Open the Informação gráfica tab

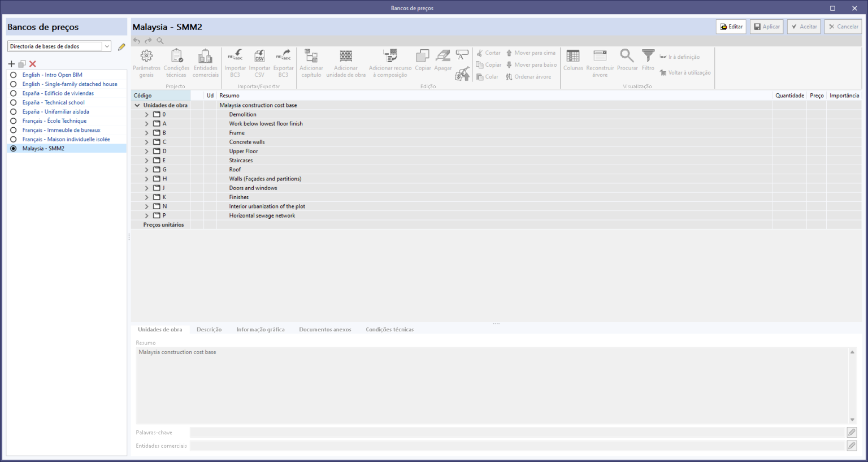click(261, 330)
